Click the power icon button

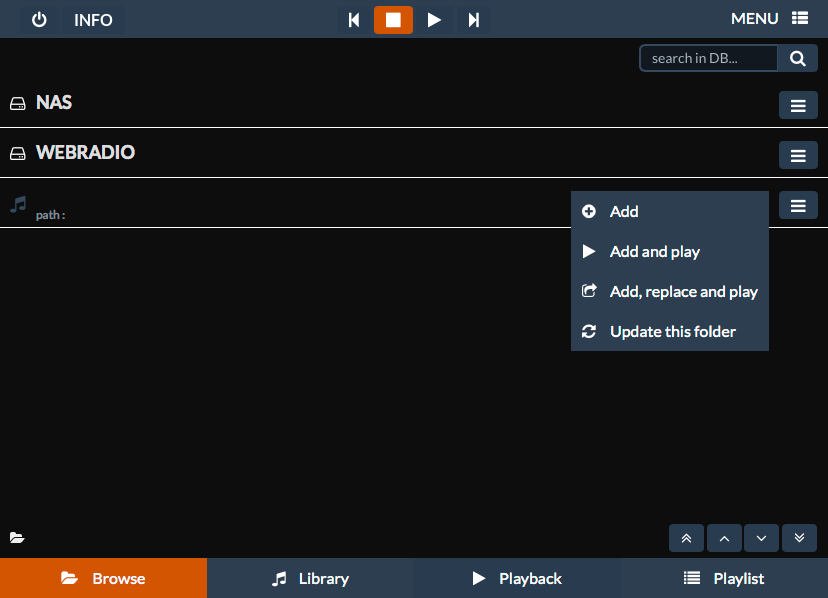coord(39,20)
